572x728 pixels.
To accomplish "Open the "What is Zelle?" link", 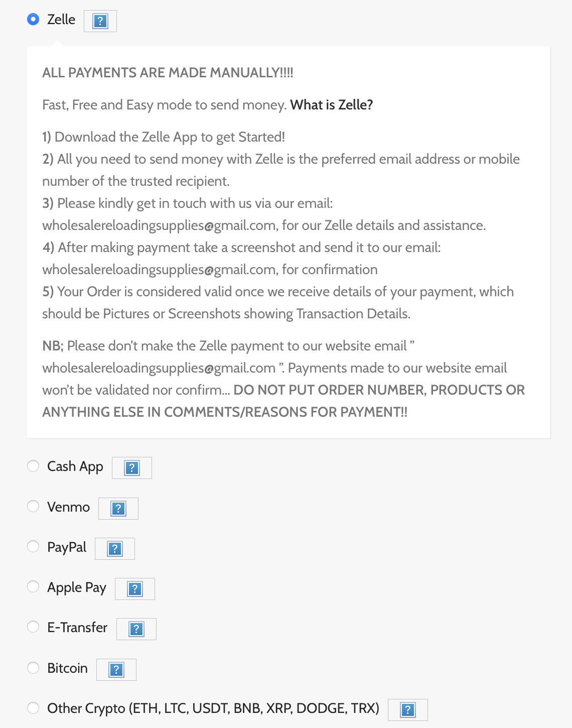I will [x=332, y=105].
